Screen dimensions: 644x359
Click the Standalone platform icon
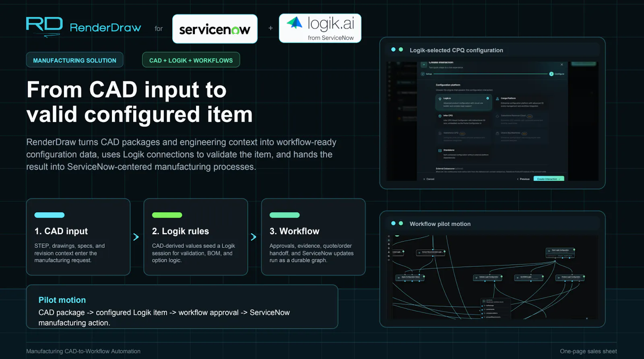click(x=440, y=150)
